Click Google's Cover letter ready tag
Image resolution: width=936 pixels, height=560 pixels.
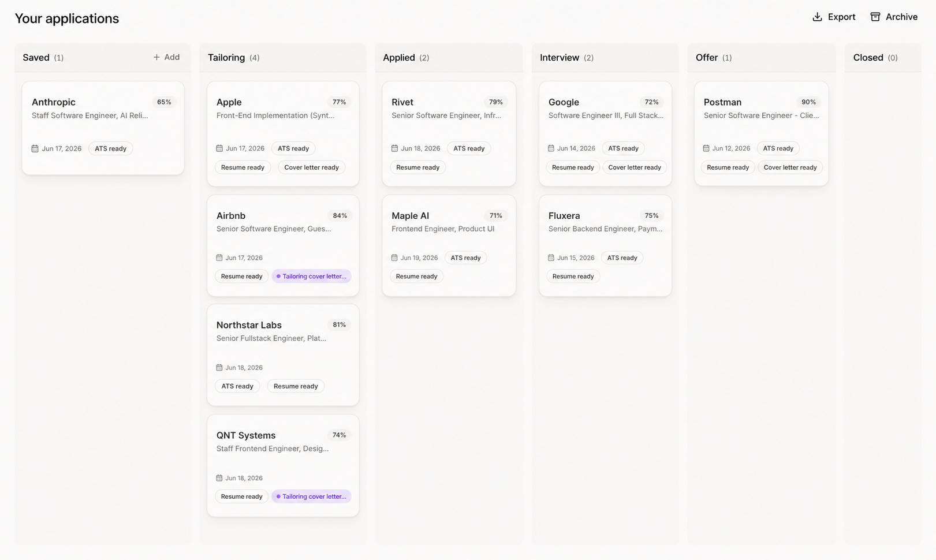pyautogui.click(x=635, y=167)
